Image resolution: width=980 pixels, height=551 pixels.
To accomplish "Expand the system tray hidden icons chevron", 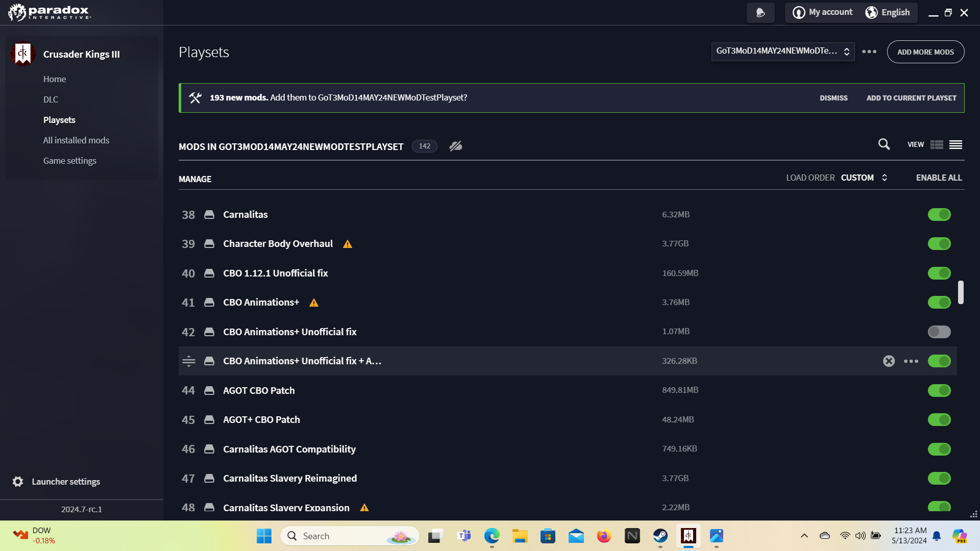I will (x=804, y=536).
